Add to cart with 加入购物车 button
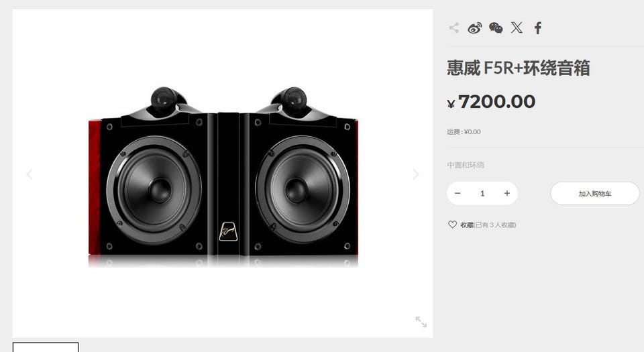Screen dimensions: 644x352 (x=595, y=193)
